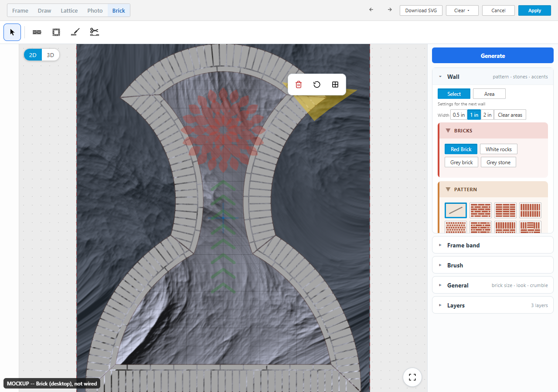Viewport: 558px width, 392px height.
Task: Click the red trash delete icon
Action: 299,84
